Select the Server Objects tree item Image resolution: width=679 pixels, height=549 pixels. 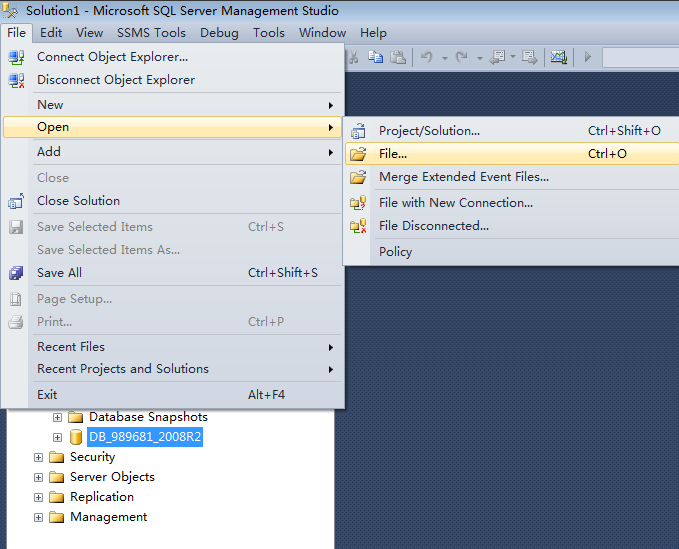112,477
